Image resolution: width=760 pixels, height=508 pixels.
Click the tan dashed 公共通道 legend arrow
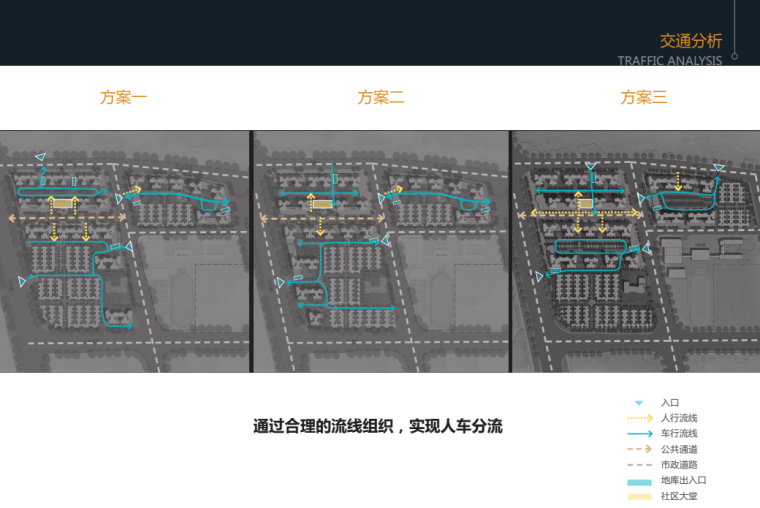(638, 450)
